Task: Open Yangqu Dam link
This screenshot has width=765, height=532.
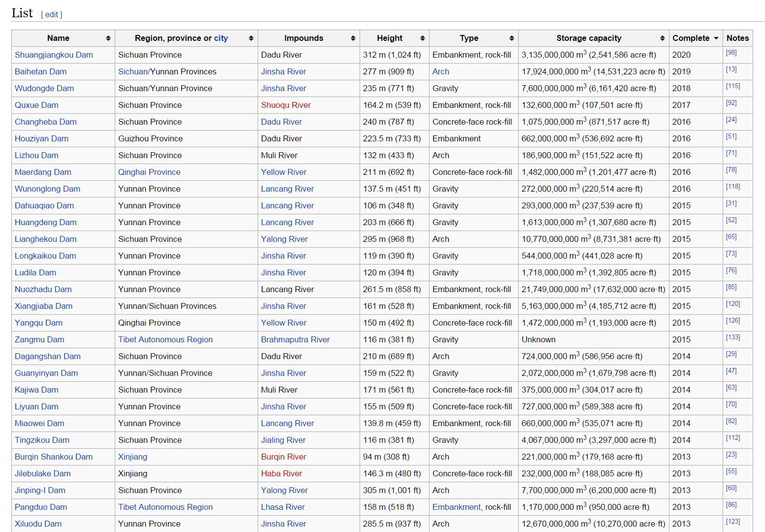Action: pyautogui.click(x=38, y=323)
